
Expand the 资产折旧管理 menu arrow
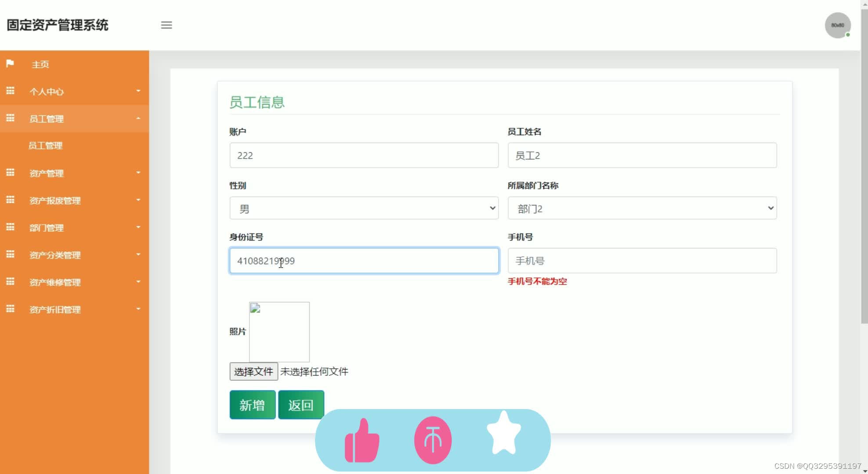coord(138,309)
